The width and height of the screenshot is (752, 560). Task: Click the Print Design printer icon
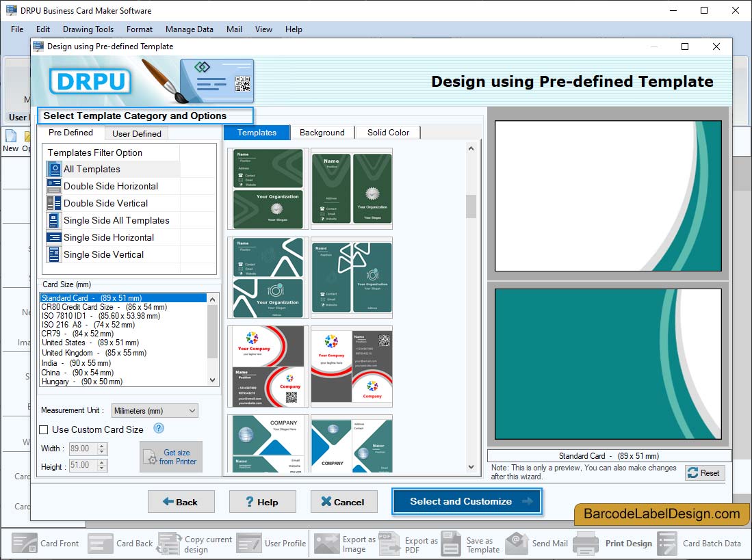point(586,543)
